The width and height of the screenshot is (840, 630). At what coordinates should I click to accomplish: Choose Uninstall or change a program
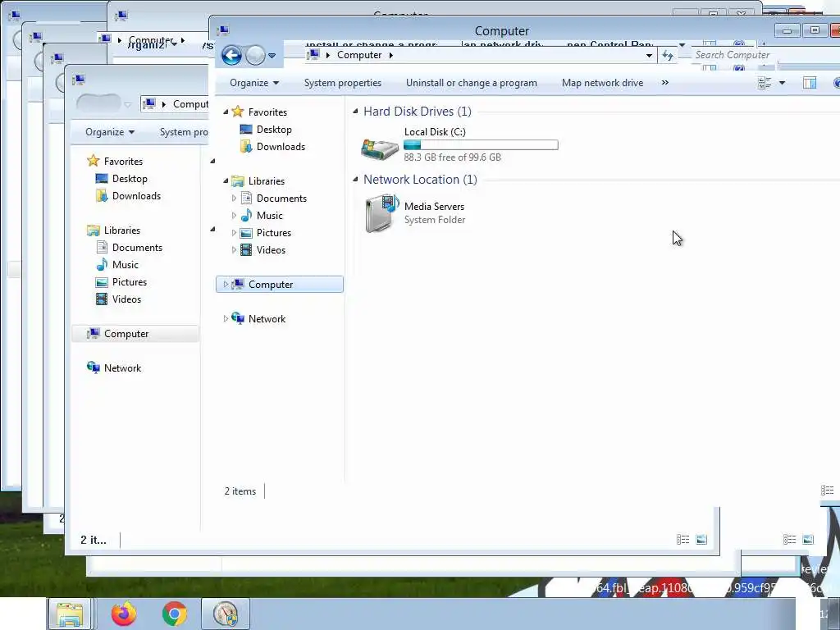(x=472, y=83)
